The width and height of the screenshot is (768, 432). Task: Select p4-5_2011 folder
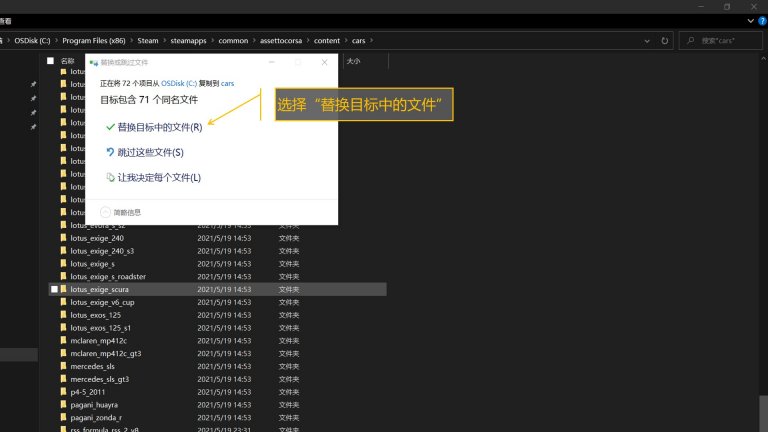click(x=88, y=392)
